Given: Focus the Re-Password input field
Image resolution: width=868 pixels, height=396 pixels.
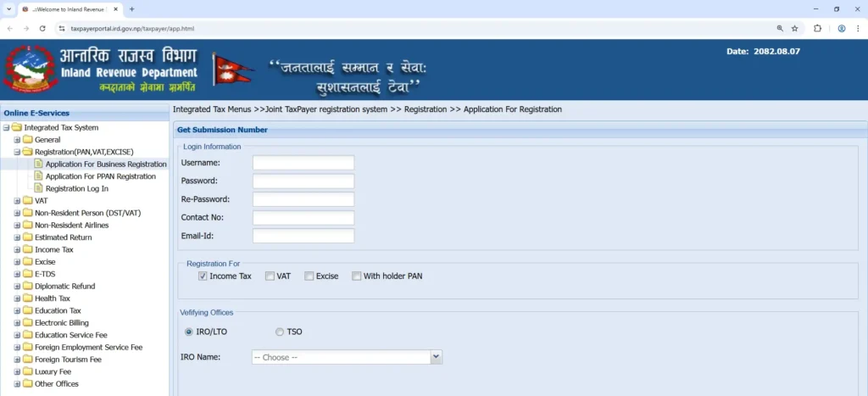Looking at the screenshot, I should click(303, 199).
